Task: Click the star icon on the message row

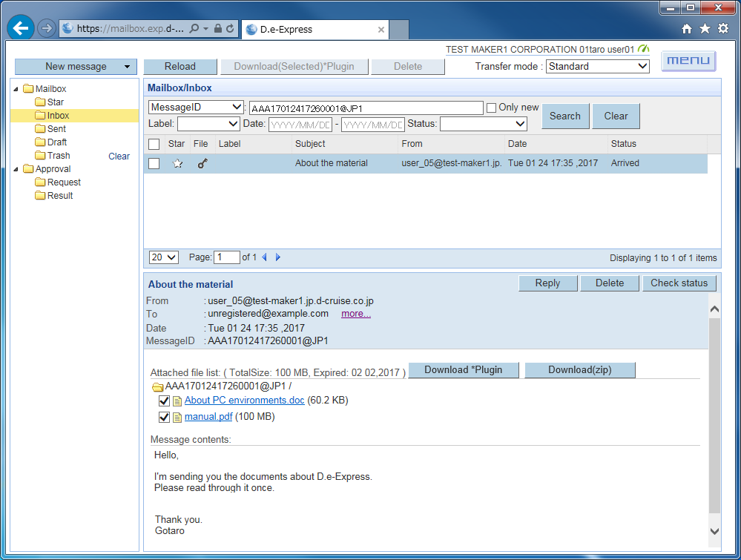Action: pos(177,164)
